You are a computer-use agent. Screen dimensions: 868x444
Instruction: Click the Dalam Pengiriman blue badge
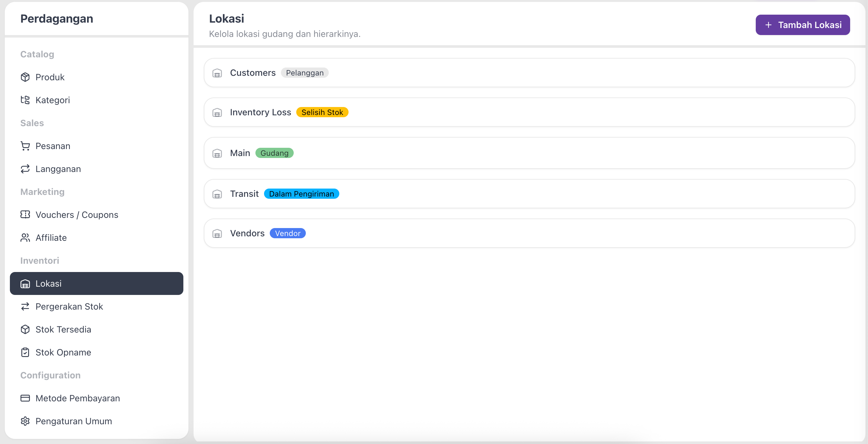301,194
